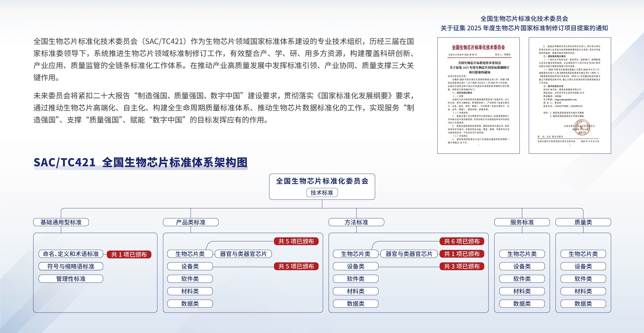Viewport: 644px width, 333px height.
Task: Click the 符号与缩略语标准 item
Action: pyautogui.click(x=71, y=266)
